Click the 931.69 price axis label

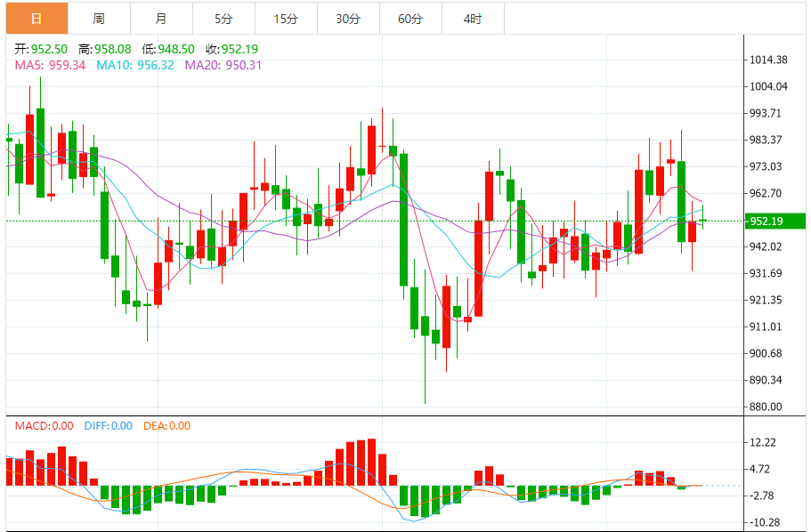tap(766, 273)
